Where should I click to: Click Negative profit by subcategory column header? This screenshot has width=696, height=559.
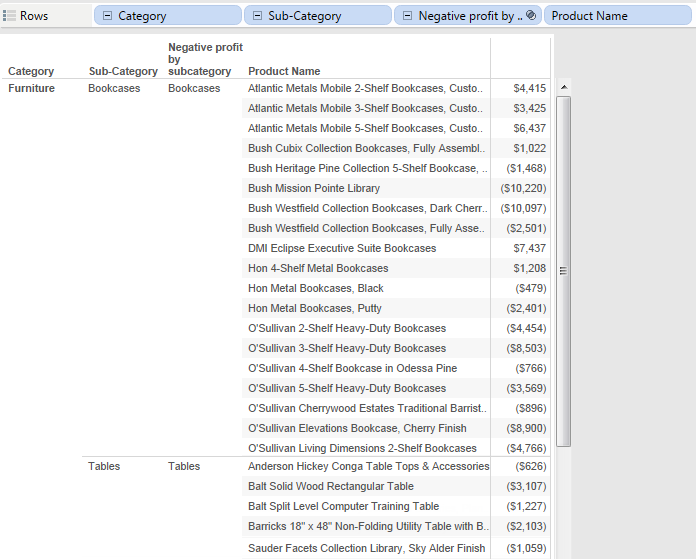pos(204,59)
